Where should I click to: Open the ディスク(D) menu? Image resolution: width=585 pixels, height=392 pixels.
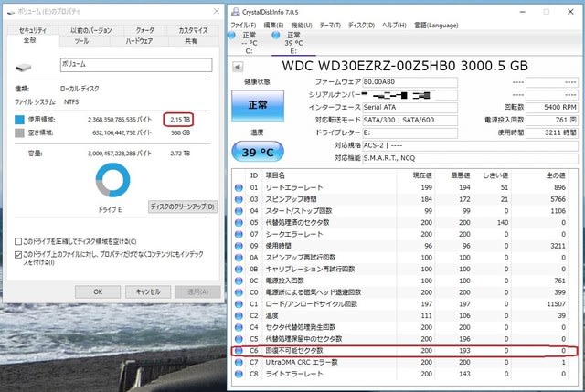[361, 26]
